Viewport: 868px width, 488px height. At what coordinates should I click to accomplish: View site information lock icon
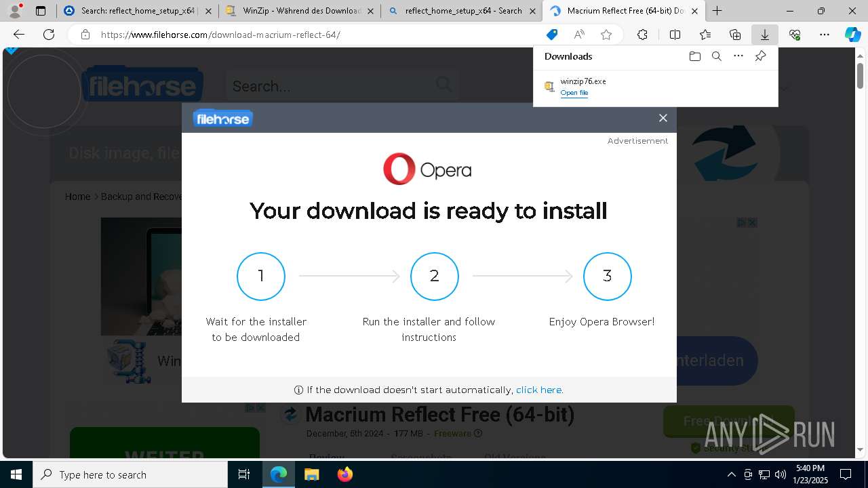(x=85, y=35)
